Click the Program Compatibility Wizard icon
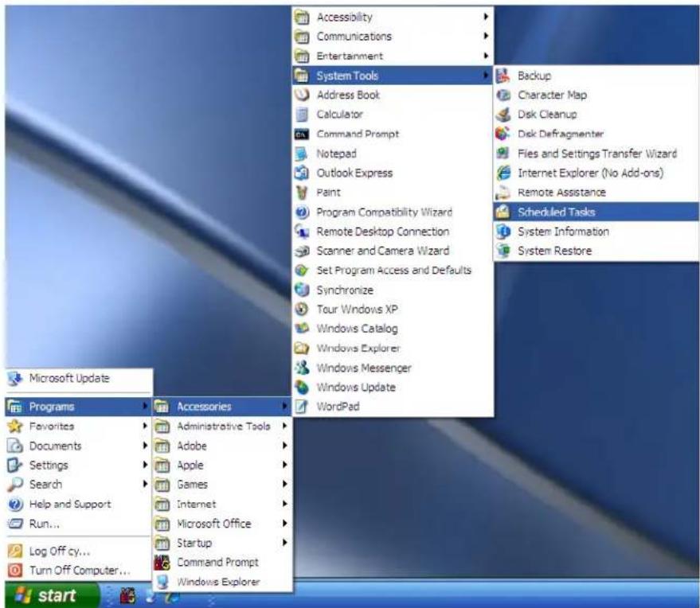This screenshot has height=608, width=700. pyautogui.click(x=303, y=212)
